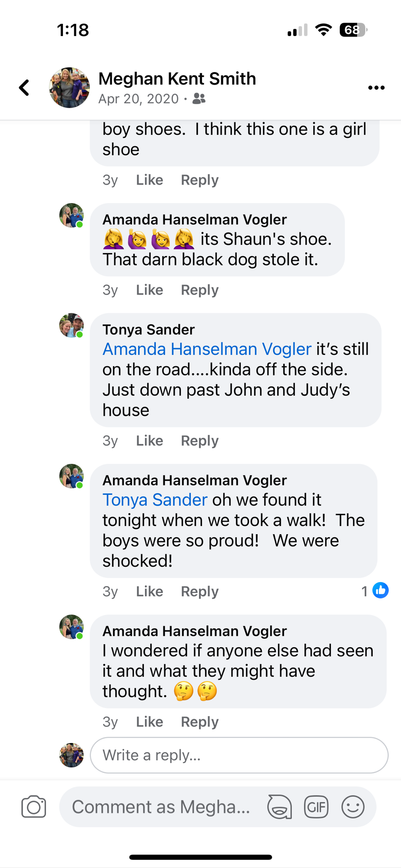The height and width of the screenshot is (868, 401).
Task: Like the "its Shaun's shoe" comment
Action: tap(149, 290)
